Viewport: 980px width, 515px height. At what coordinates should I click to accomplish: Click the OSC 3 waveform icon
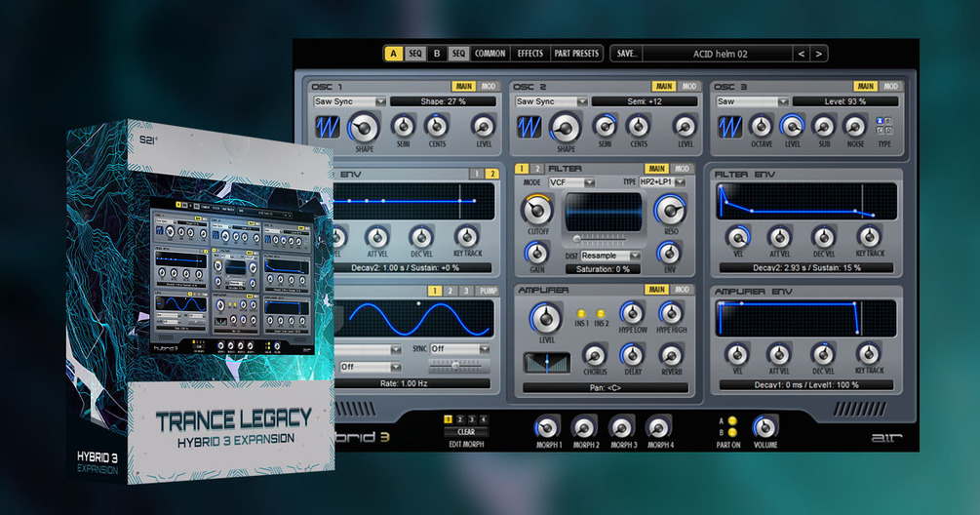coord(729,128)
